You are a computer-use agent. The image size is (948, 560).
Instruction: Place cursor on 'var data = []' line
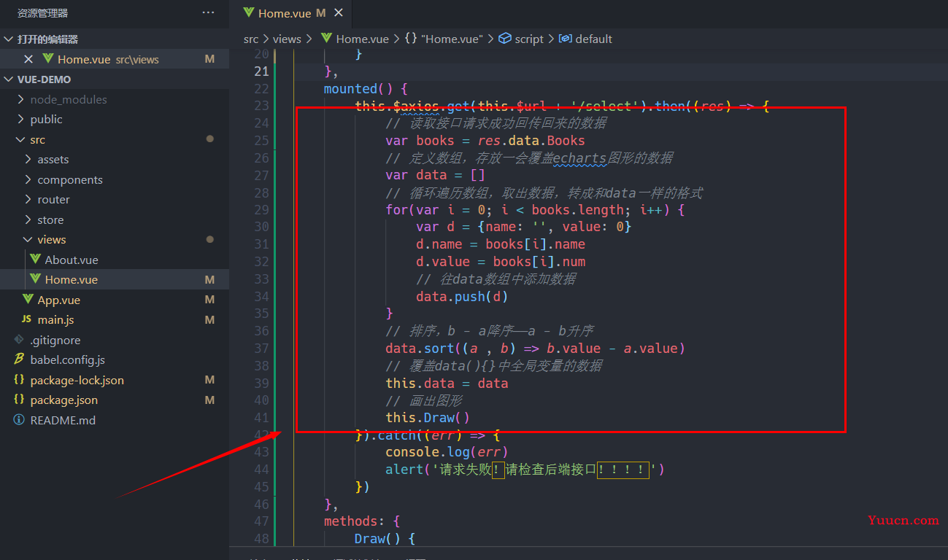435,175
